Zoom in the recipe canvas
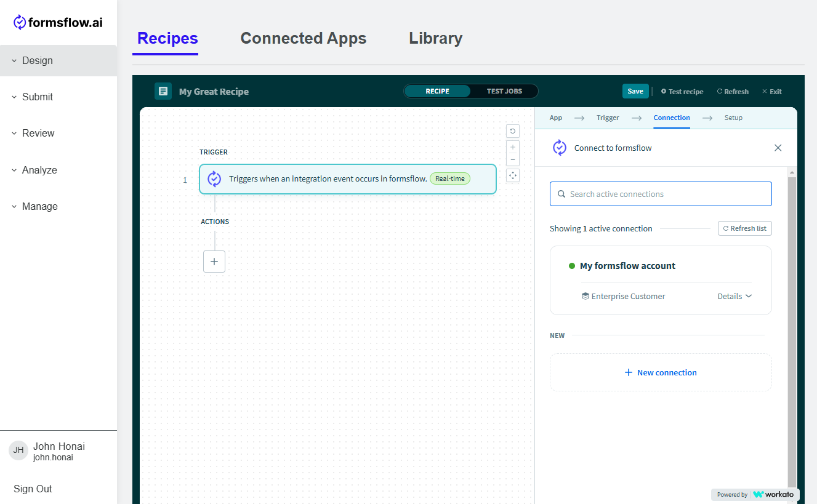 click(513, 147)
